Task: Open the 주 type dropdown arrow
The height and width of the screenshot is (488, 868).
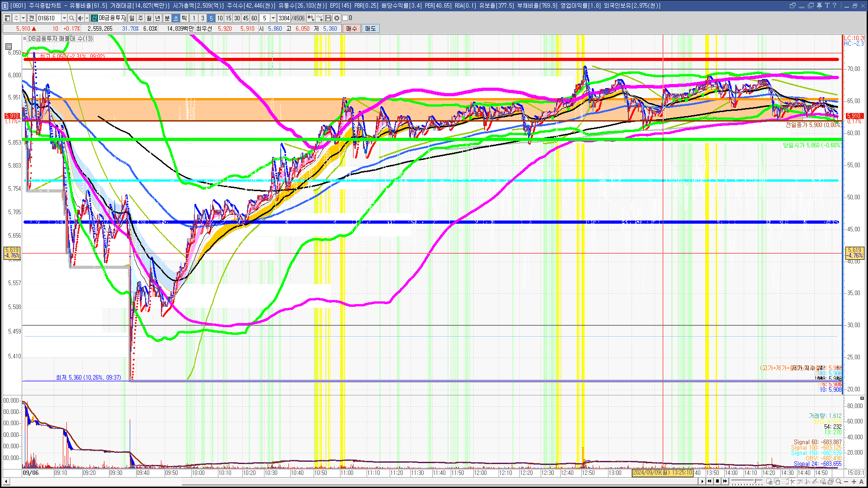Action: (23, 18)
